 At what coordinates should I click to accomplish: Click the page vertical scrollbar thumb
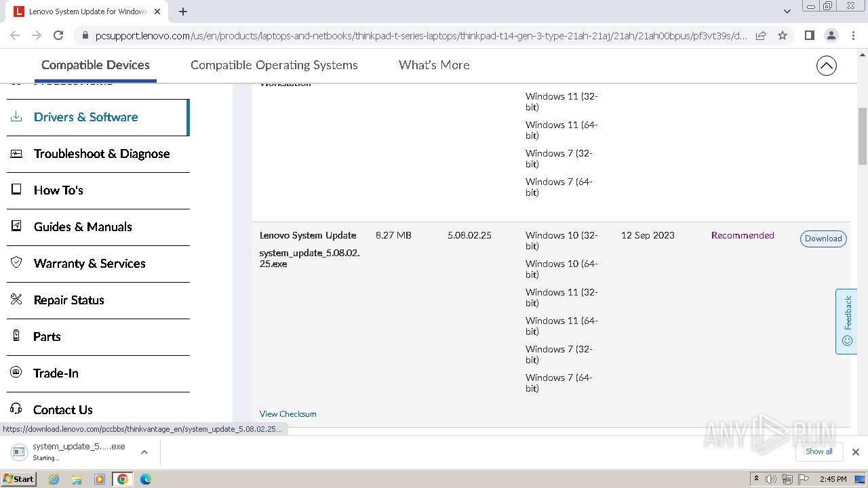click(x=863, y=136)
